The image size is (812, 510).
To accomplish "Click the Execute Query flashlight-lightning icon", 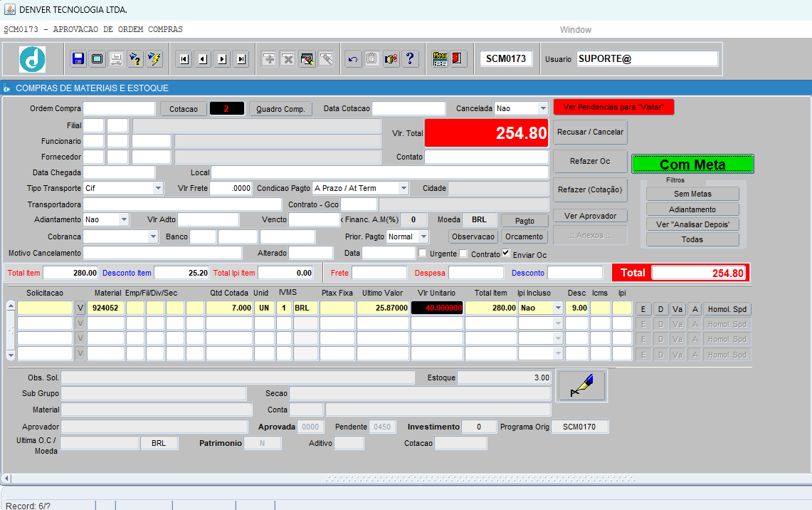I will tap(154, 58).
